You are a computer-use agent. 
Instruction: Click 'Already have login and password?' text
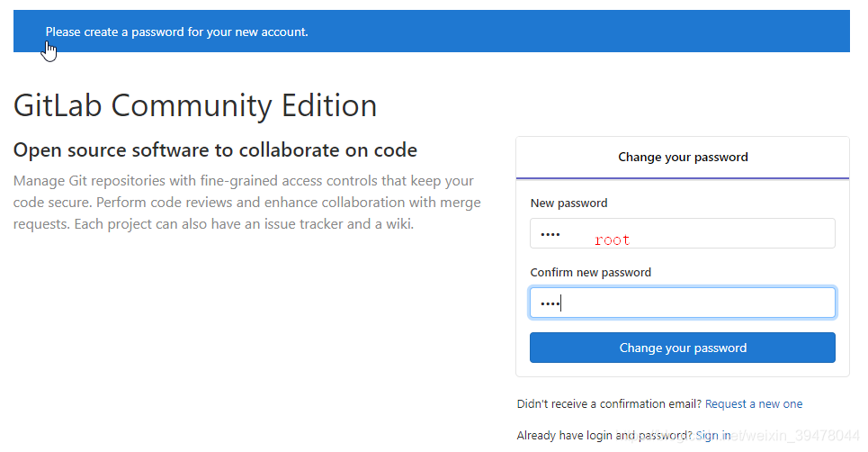tap(604, 436)
